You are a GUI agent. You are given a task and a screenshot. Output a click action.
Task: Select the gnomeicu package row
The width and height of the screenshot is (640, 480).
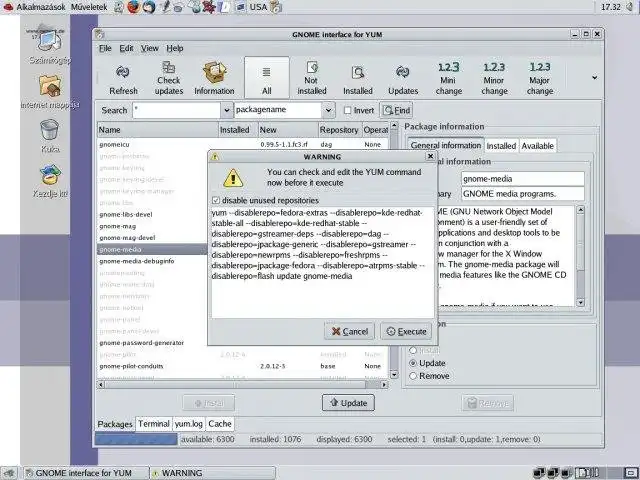coord(242,144)
